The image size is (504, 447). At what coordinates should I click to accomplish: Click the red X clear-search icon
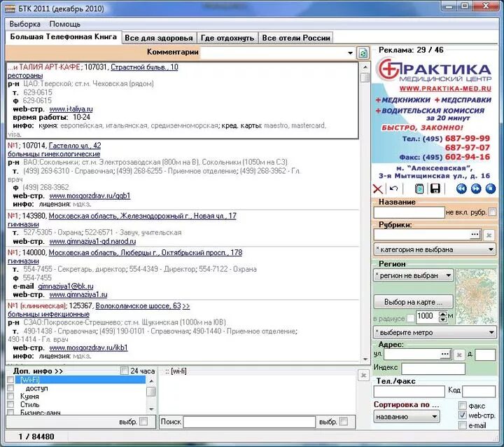pos(378,189)
